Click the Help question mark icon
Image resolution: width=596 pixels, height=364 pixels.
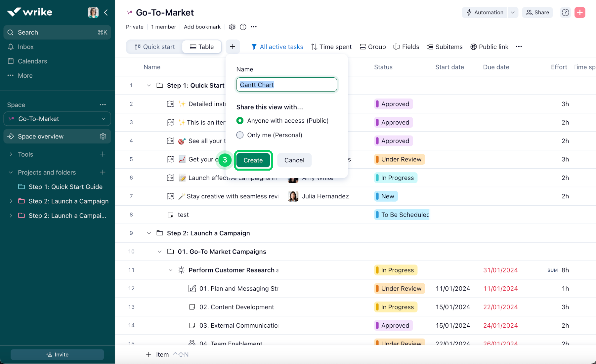coord(565,12)
